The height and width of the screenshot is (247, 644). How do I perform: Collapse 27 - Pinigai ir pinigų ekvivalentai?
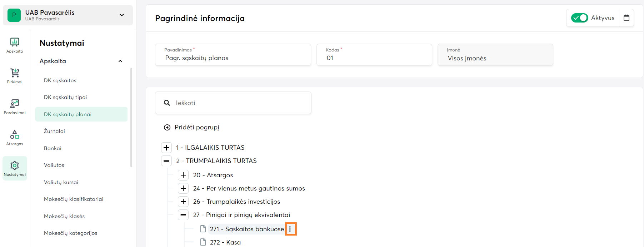pyautogui.click(x=183, y=215)
